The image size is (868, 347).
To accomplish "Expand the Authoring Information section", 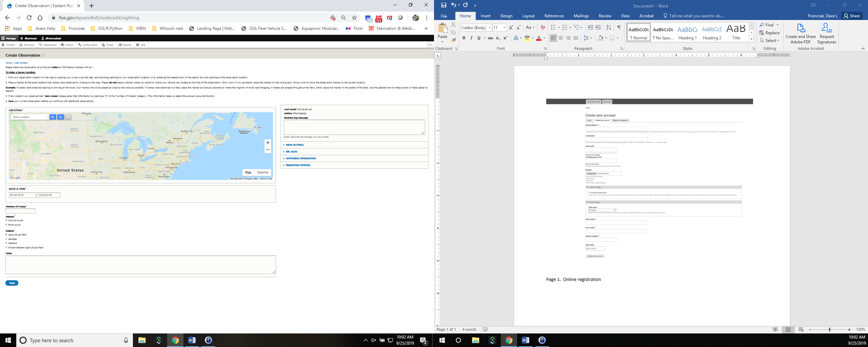I will (x=300, y=158).
